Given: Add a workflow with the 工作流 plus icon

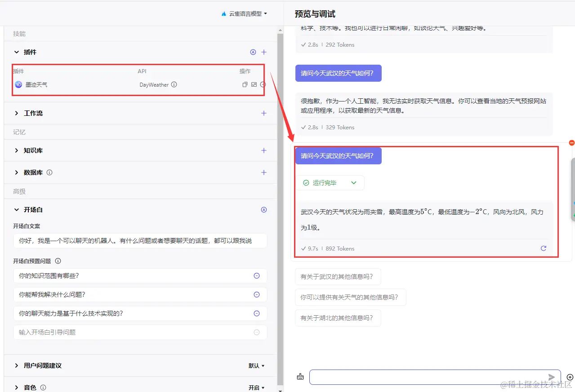Looking at the screenshot, I should point(264,113).
